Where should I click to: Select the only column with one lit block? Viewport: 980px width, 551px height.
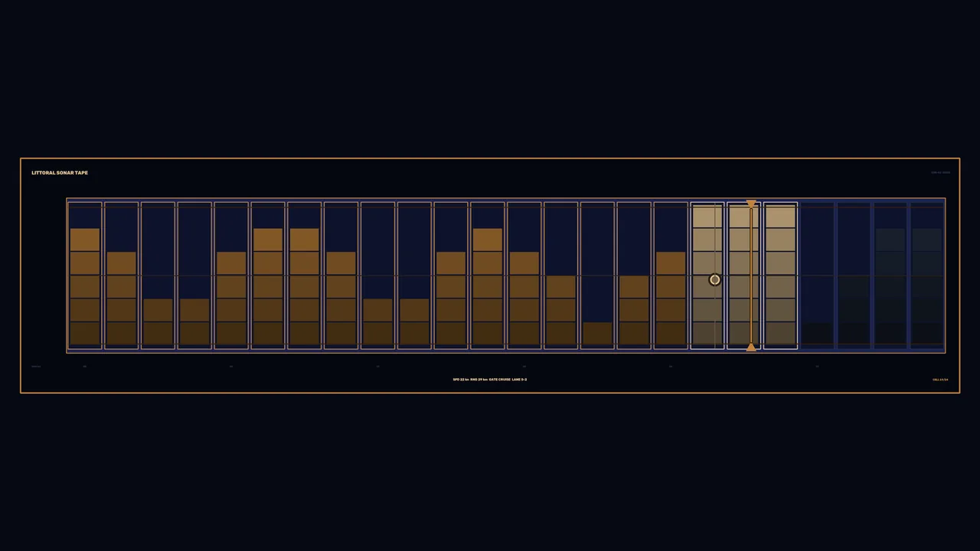click(x=597, y=275)
